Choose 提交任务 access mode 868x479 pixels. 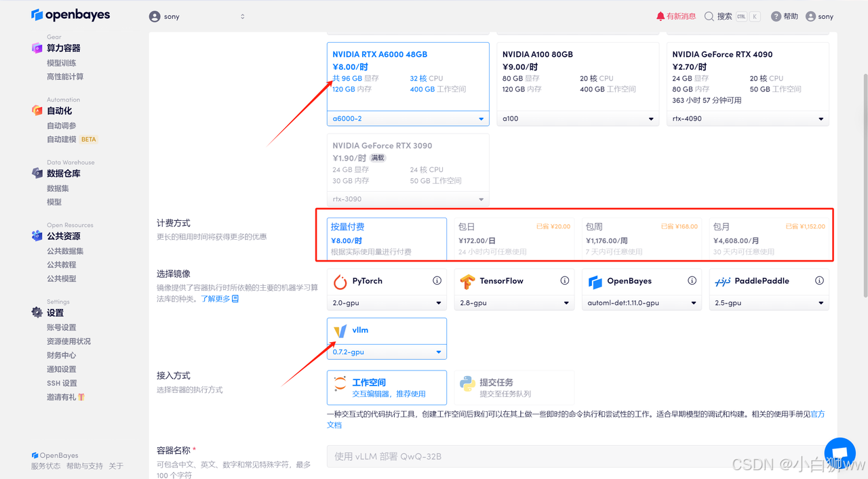pyautogui.click(x=514, y=388)
